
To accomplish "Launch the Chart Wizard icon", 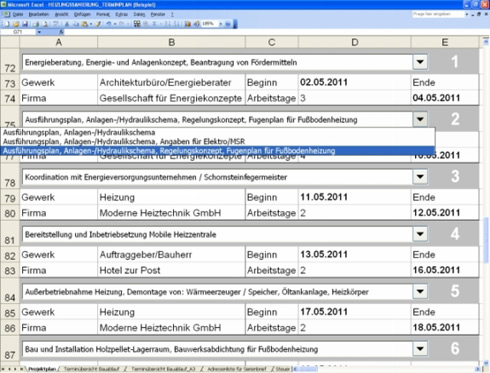I will (188, 24).
